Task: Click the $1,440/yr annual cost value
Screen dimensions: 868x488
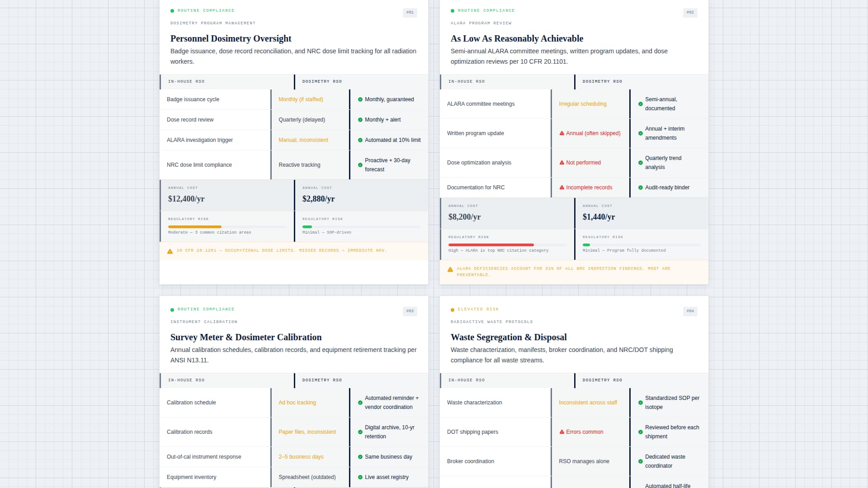Action: (x=599, y=217)
